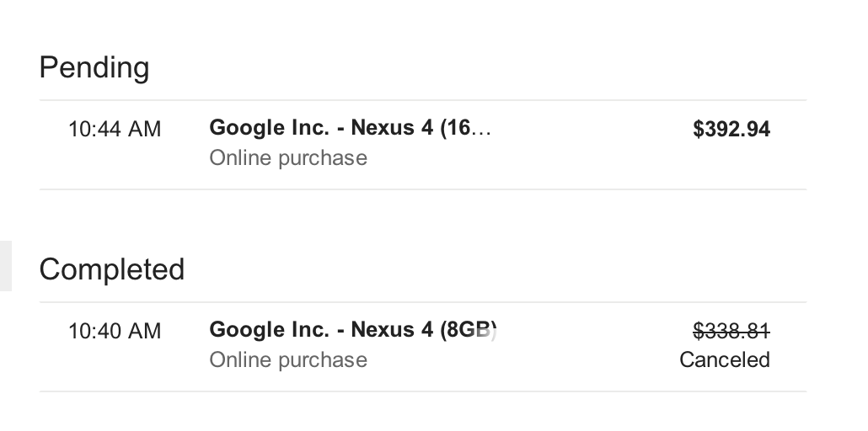The height and width of the screenshot is (431, 868).
Task: Click the divider below the canceled transaction
Action: pyautogui.click(x=421, y=391)
